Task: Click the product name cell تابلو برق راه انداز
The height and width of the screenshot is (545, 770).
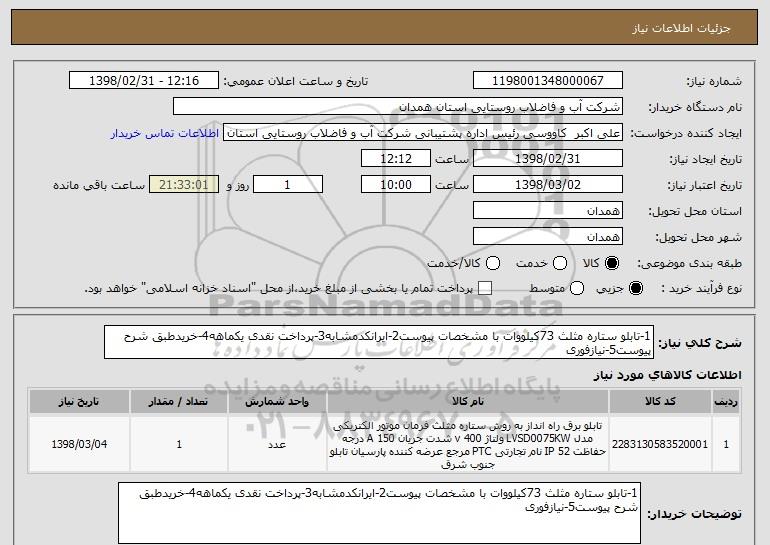Action: pyautogui.click(x=468, y=444)
